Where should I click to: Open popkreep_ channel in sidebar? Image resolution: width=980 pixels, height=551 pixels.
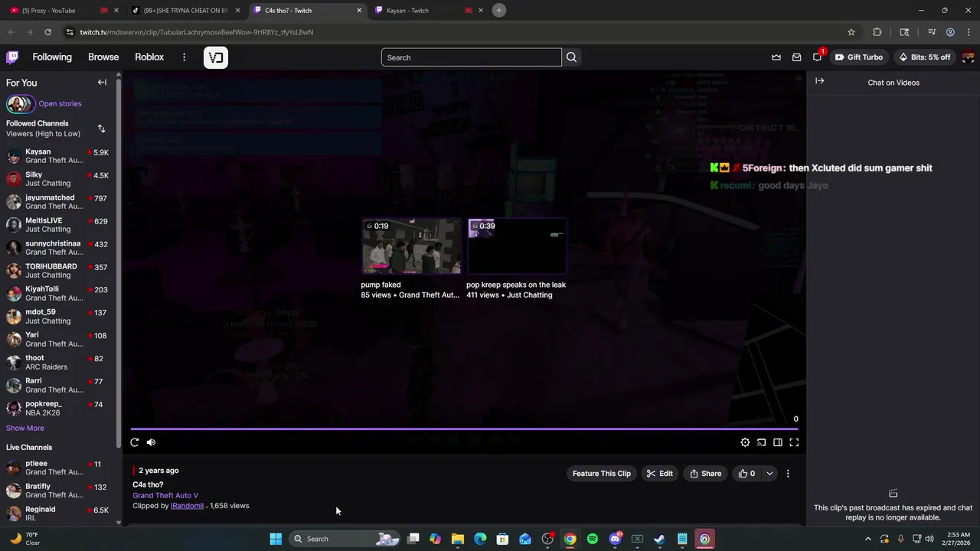[x=57, y=409]
